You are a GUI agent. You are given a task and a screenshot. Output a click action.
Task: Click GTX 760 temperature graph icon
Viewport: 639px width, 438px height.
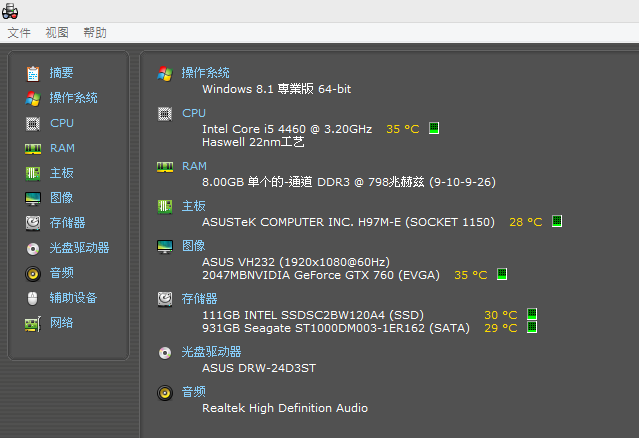(x=502, y=274)
